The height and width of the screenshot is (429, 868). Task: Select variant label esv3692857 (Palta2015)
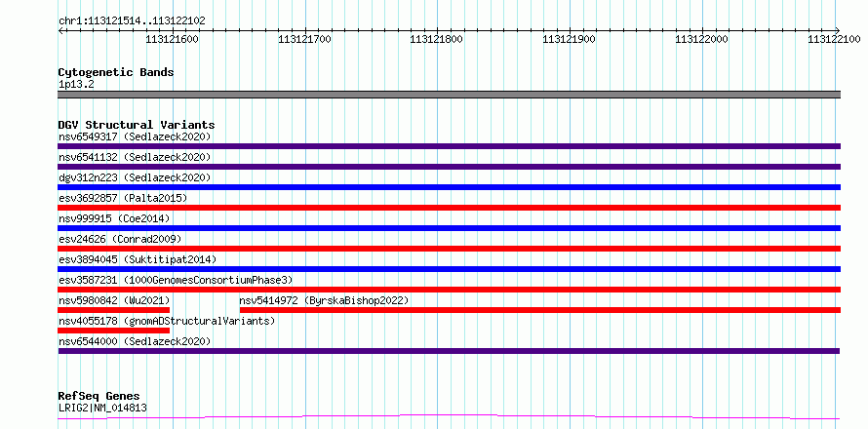[123, 198]
